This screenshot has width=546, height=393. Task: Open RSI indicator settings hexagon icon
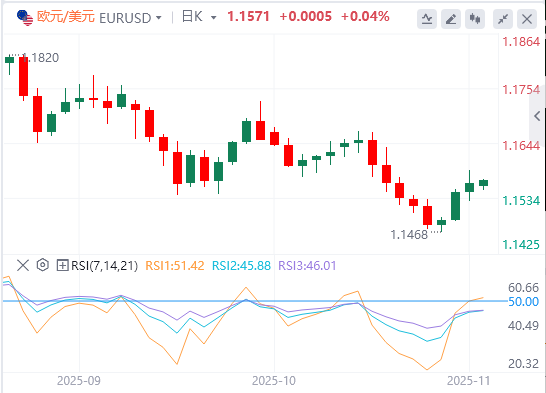(42, 265)
